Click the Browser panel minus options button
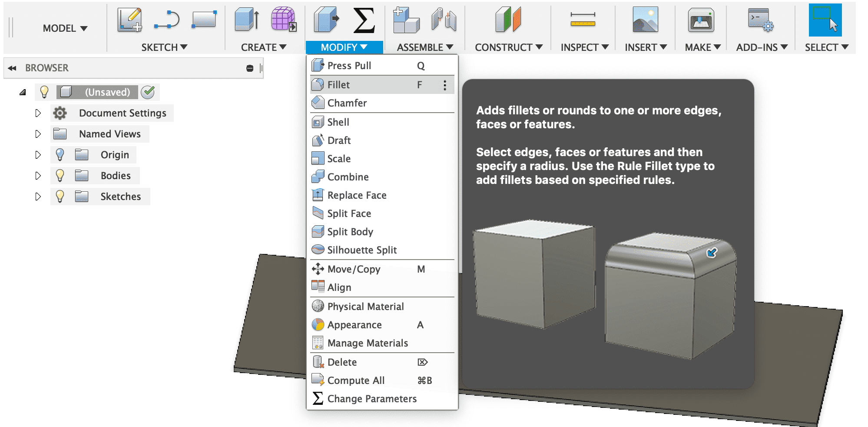This screenshot has width=868, height=427. point(250,68)
